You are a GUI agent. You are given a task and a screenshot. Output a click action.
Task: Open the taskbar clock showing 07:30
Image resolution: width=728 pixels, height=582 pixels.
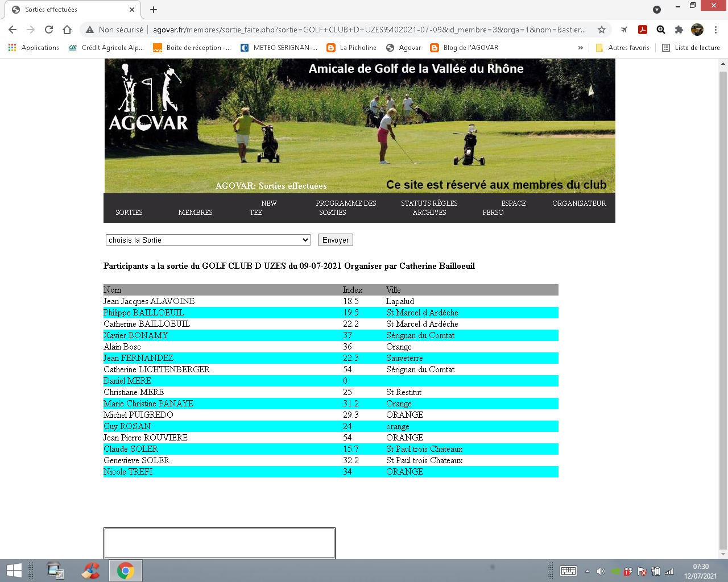click(701, 571)
